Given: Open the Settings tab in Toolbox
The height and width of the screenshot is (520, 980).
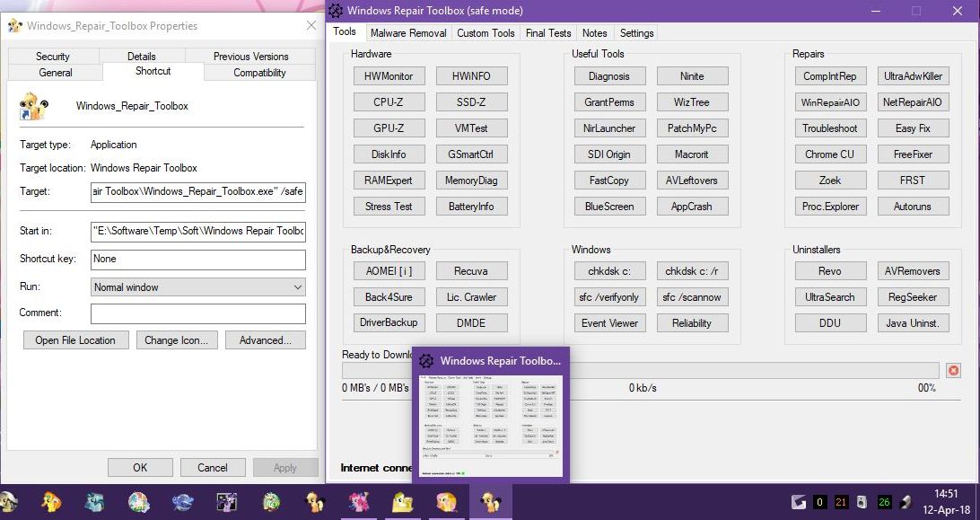Looking at the screenshot, I should click(636, 33).
